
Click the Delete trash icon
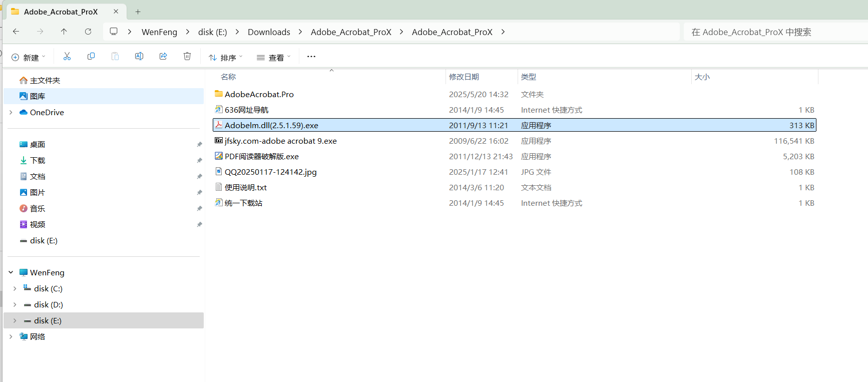pos(187,57)
